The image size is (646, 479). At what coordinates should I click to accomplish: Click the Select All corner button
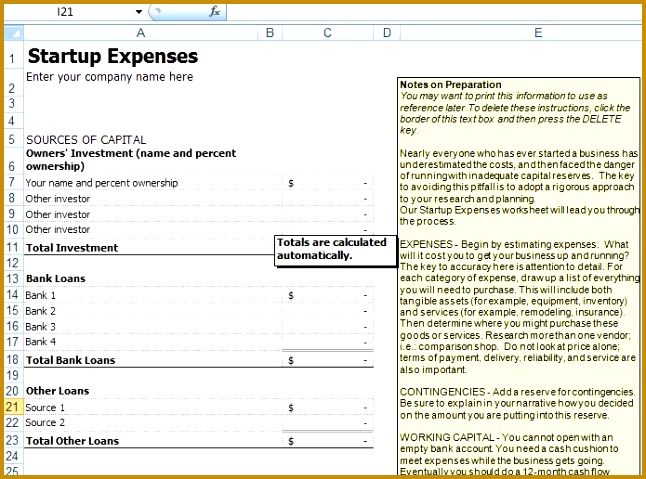click(14, 33)
